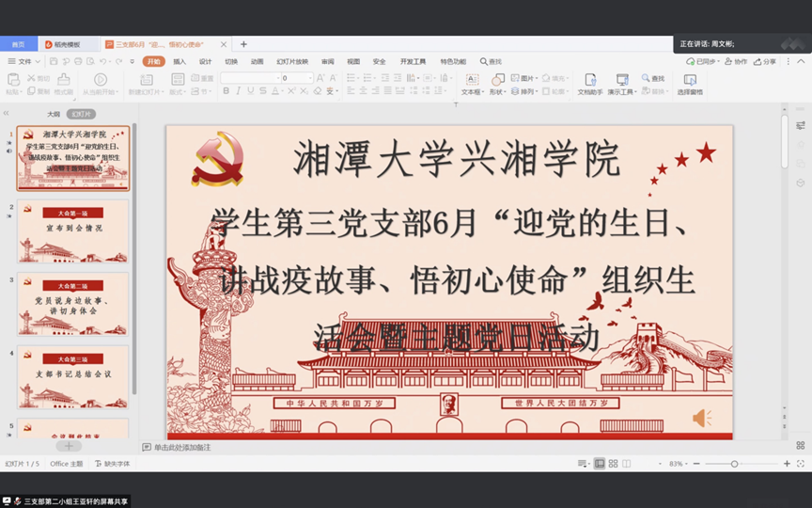The image size is (812, 508).
Task: Click the Cut (剪切) scissors icon
Action: [x=31, y=78]
